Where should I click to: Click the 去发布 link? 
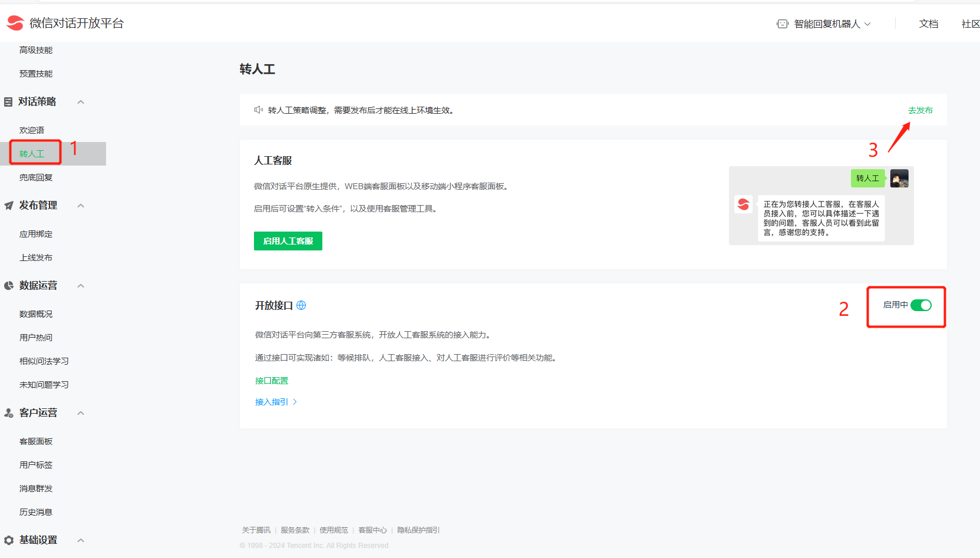point(920,110)
